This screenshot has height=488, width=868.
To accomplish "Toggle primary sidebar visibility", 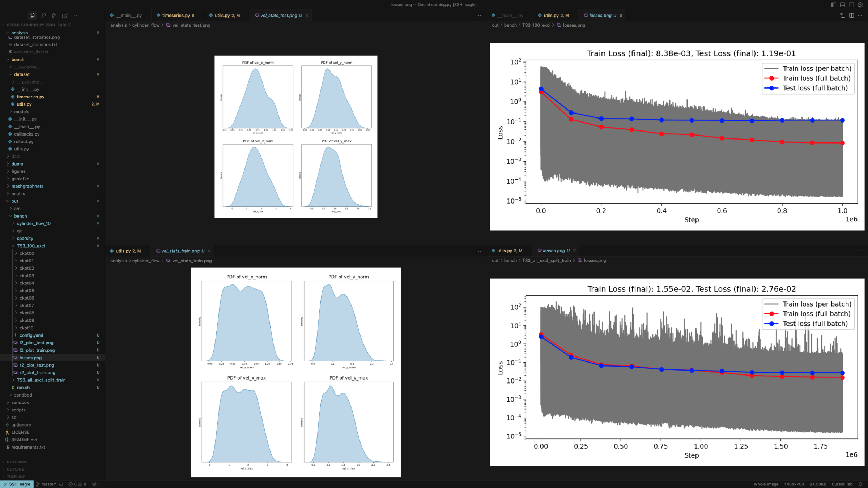I will tap(834, 5).
